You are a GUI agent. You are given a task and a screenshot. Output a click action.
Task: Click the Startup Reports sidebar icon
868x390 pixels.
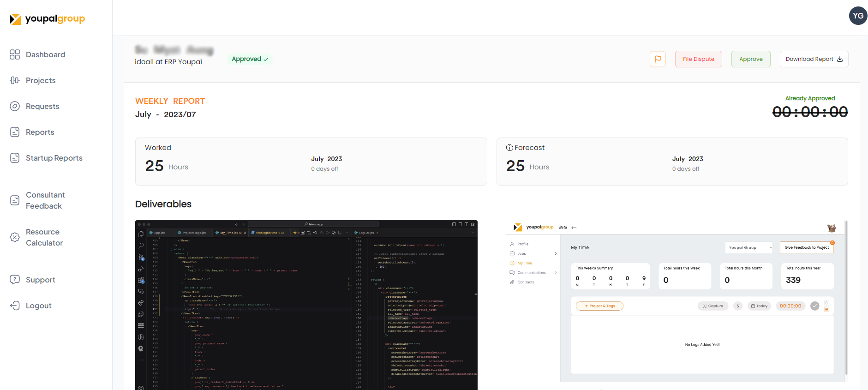coord(15,158)
